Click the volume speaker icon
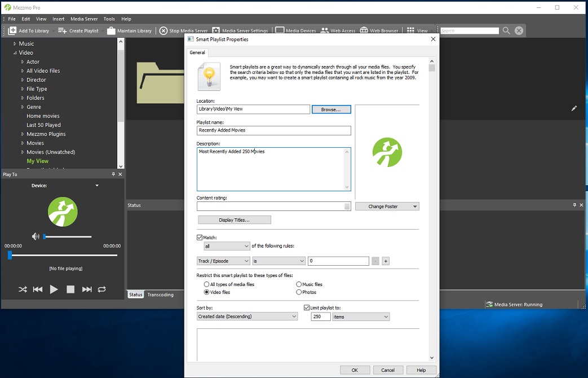588x378 pixels. (x=36, y=236)
